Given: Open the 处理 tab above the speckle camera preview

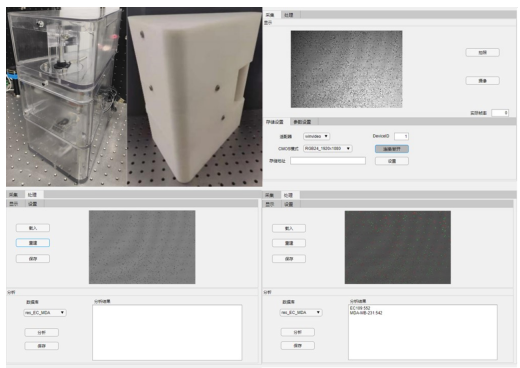Looking at the screenshot, I should pyautogui.click(x=289, y=15).
